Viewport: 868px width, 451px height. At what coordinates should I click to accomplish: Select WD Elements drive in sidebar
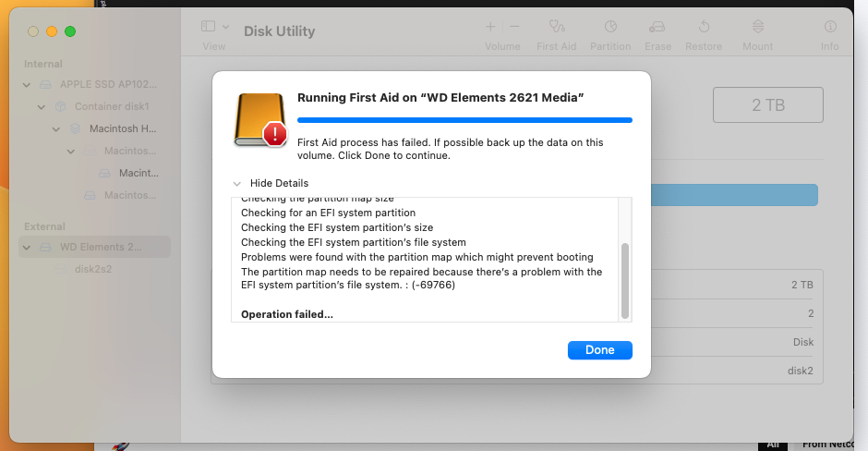tap(101, 247)
